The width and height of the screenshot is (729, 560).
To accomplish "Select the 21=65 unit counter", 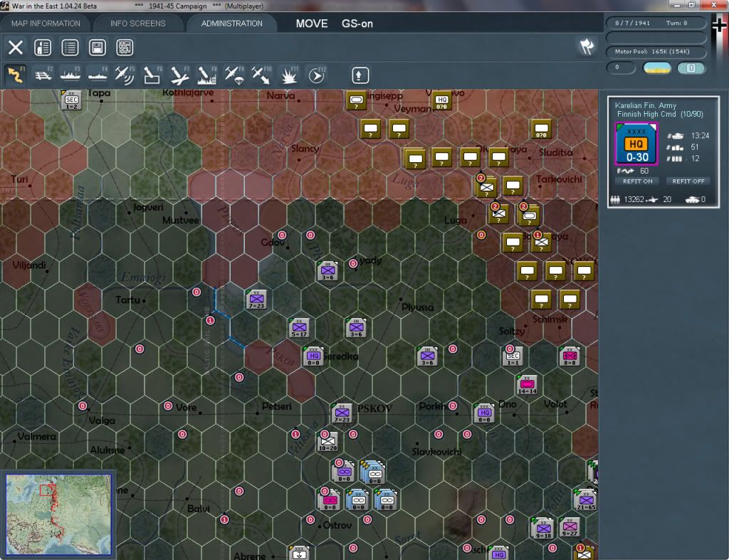I will coord(586,501).
